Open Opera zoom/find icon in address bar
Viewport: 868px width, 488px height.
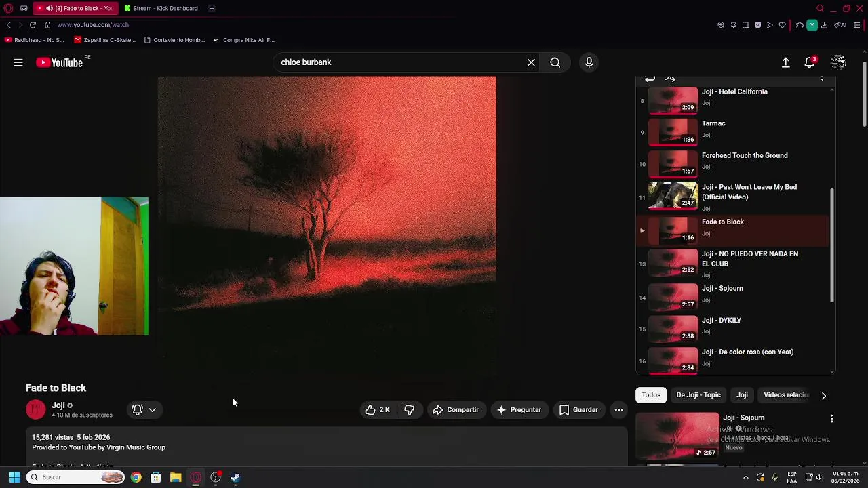(x=721, y=25)
